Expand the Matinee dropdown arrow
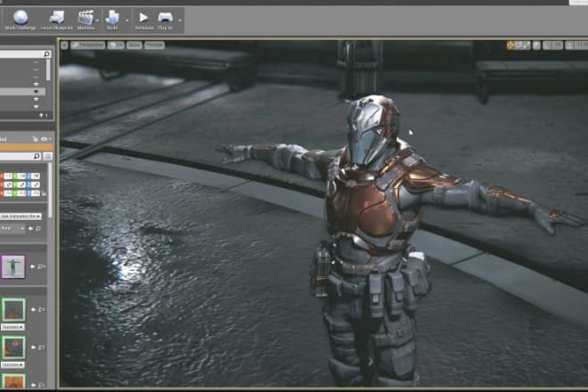The width and height of the screenshot is (588, 392). coord(98,20)
